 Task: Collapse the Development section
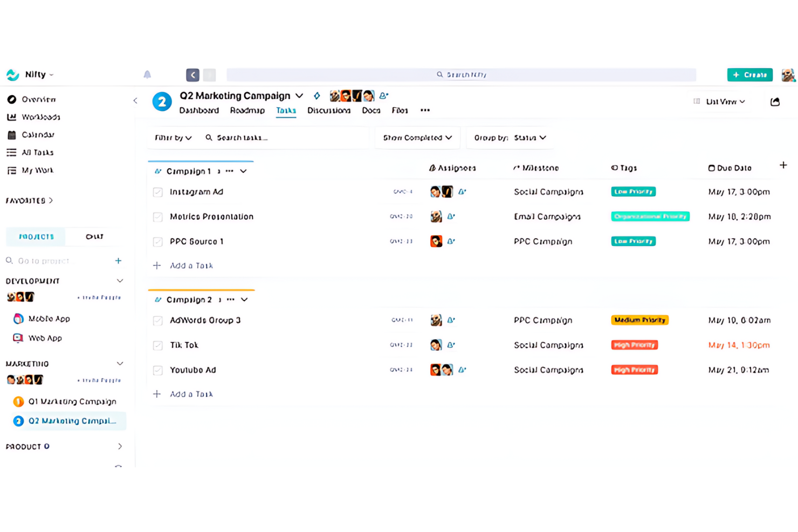click(x=120, y=281)
